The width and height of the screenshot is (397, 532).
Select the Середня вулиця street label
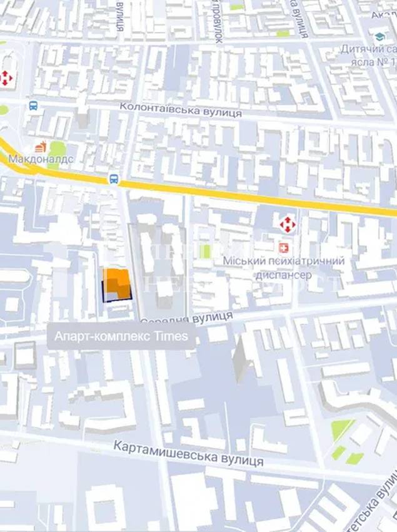point(187,319)
